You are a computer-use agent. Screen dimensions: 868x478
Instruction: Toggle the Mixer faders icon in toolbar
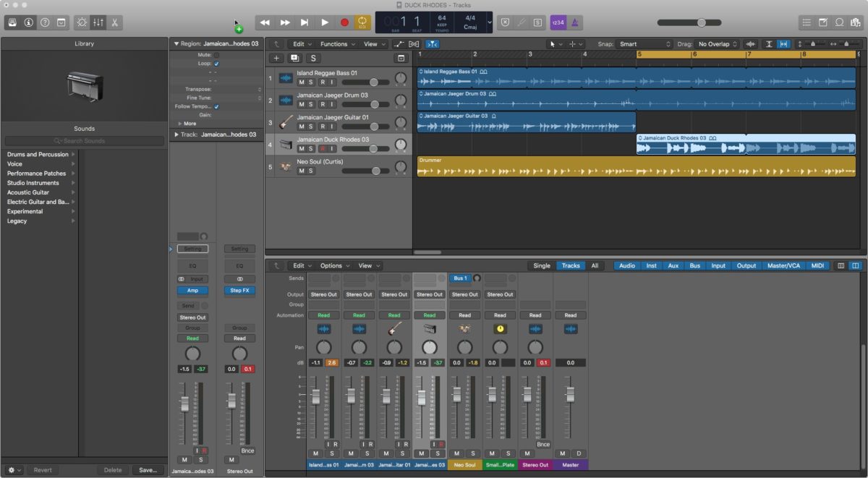point(98,22)
